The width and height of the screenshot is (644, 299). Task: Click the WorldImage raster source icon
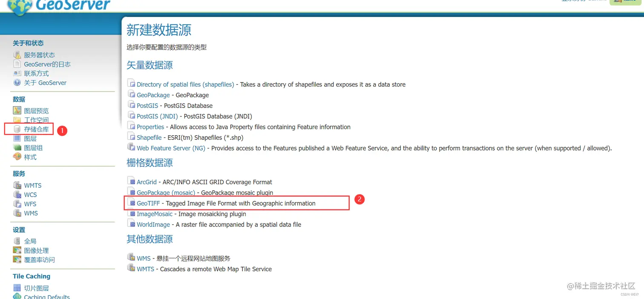[131, 224]
